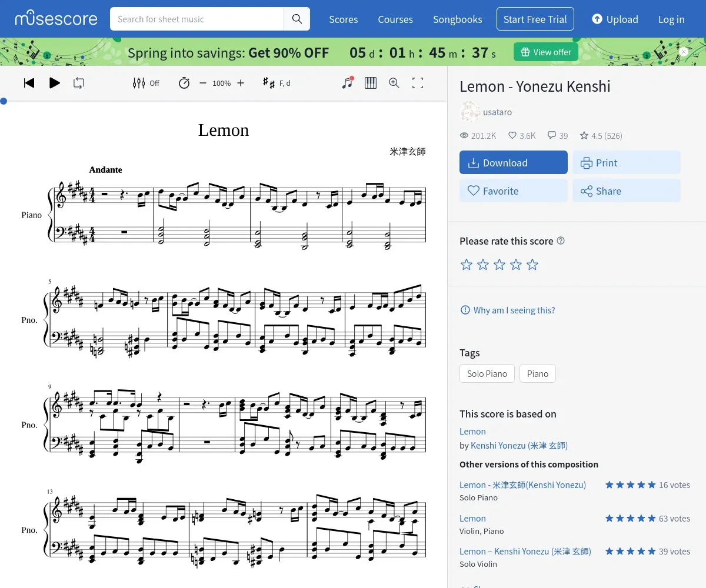The height and width of the screenshot is (588, 706).
Task: Open the key transpose control
Action: [277, 83]
